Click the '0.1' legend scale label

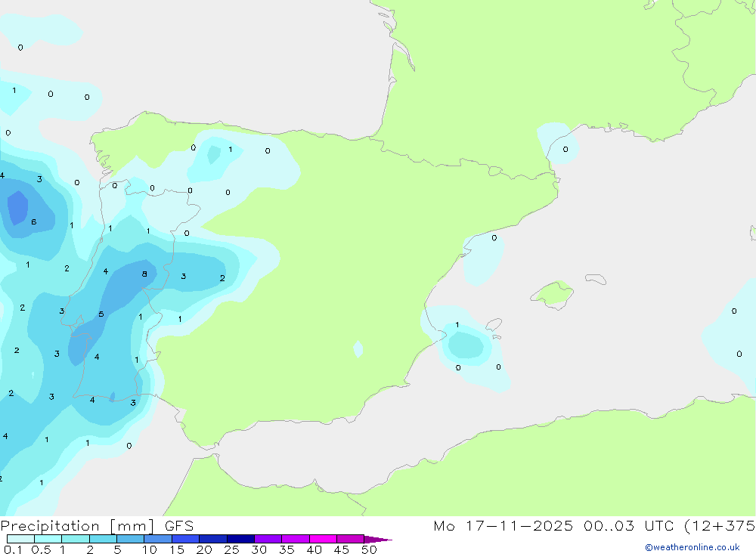tap(13, 549)
